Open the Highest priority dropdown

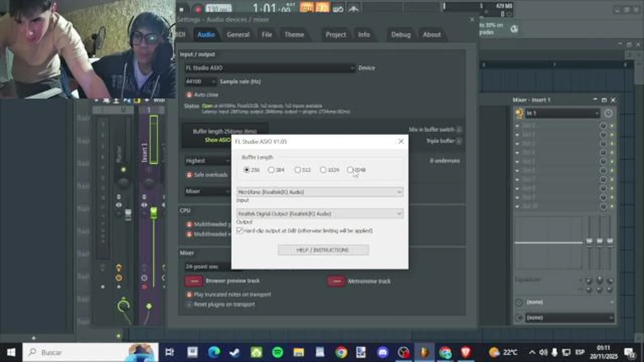(207, 161)
